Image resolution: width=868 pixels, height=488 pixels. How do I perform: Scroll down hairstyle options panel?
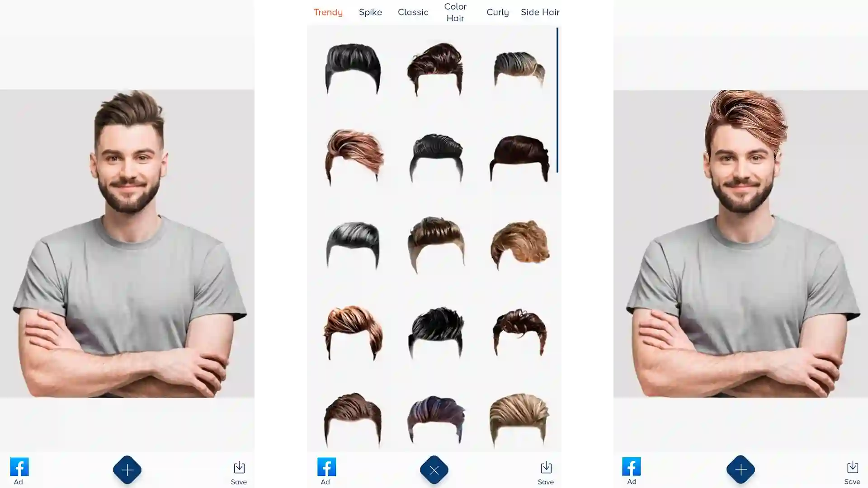point(434,238)
